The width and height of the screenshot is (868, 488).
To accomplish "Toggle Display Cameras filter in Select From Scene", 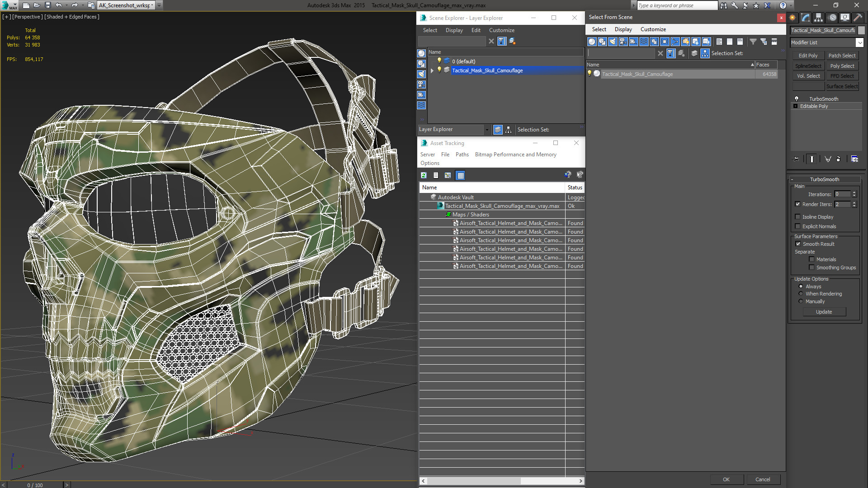I will 623,42.
